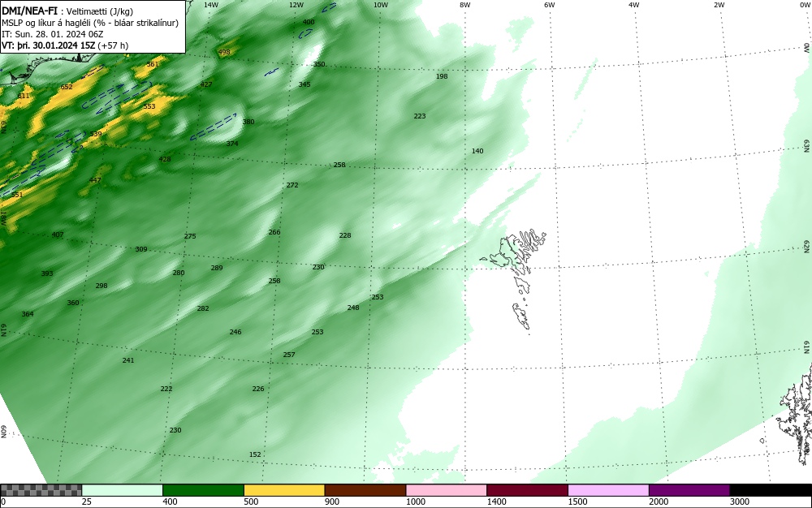812x508 pixels.
Task: Click the light green 25–400 legend swatch
Action: pos(123,490)
